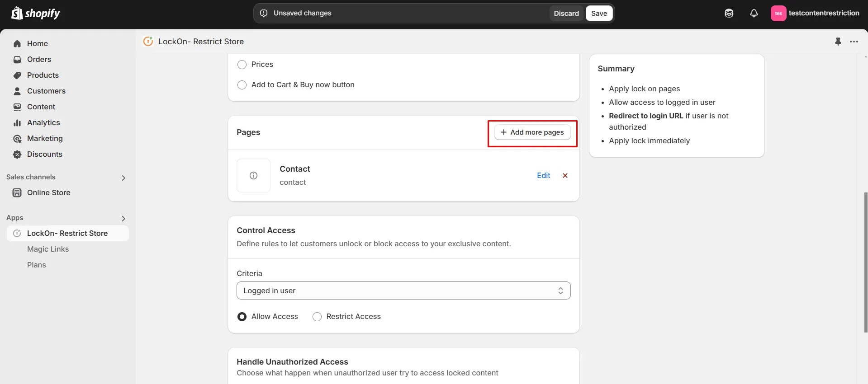868x384 pixels.
Task: Open Magic Links sub-item
Action: (x=48, y=249)
